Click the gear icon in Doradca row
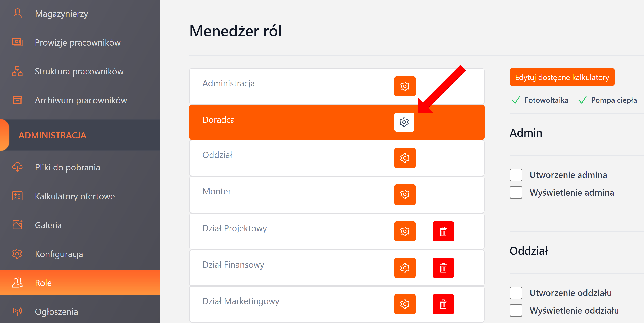Viewport: 644px width, 323px height. tap(404, 122)
